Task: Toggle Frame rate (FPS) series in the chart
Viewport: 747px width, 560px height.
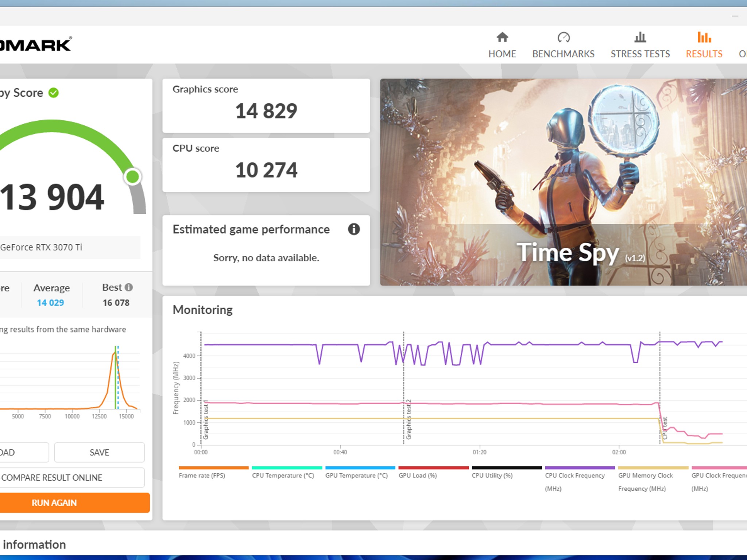Action: 202,475
